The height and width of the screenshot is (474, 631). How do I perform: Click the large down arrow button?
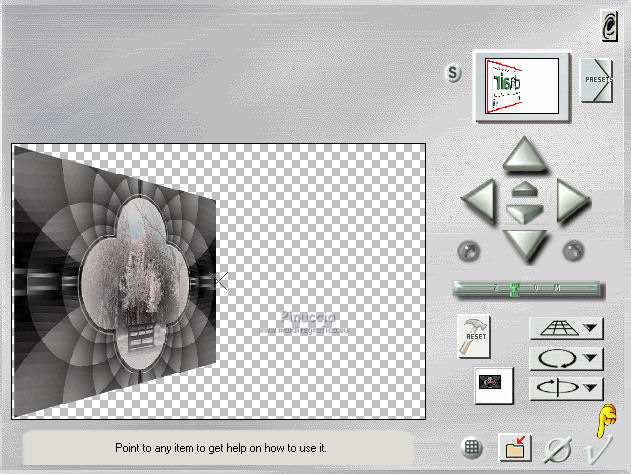tap(525, 246)
